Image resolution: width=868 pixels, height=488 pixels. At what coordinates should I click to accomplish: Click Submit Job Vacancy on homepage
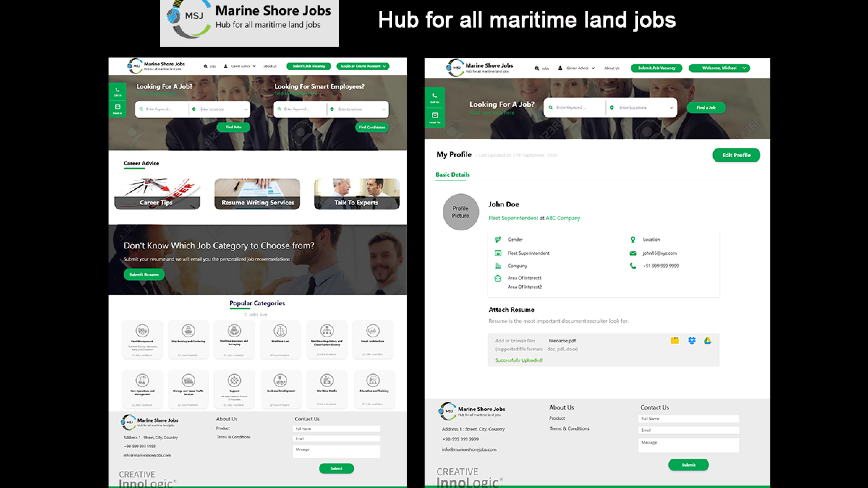pyautogui.click(x=309, y=66)
